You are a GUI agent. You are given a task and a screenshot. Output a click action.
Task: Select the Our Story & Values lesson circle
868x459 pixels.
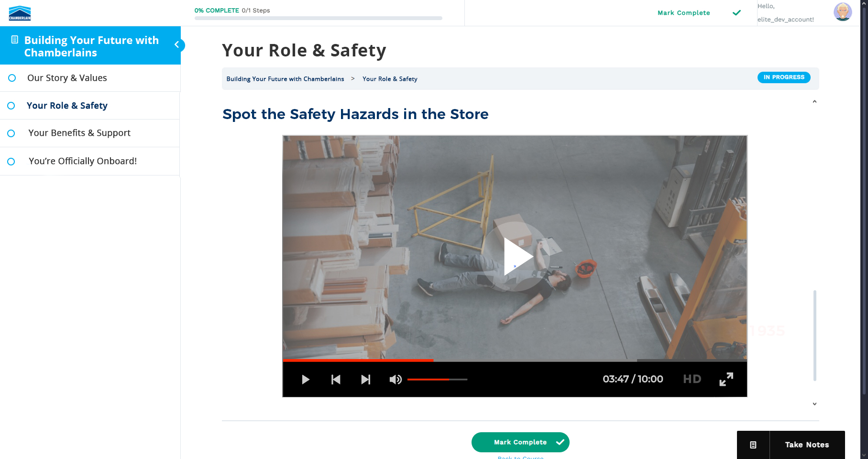tap(12, 78)
